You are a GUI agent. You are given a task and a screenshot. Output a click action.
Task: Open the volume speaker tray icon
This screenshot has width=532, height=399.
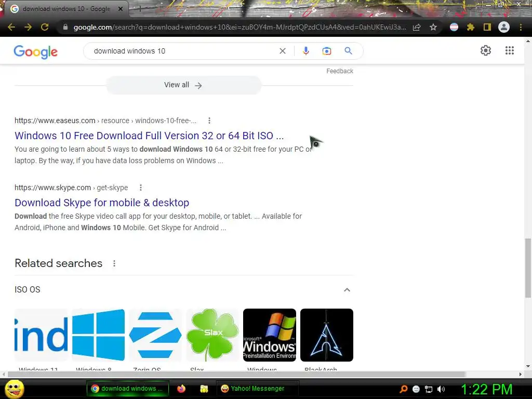tap(441, 389)
